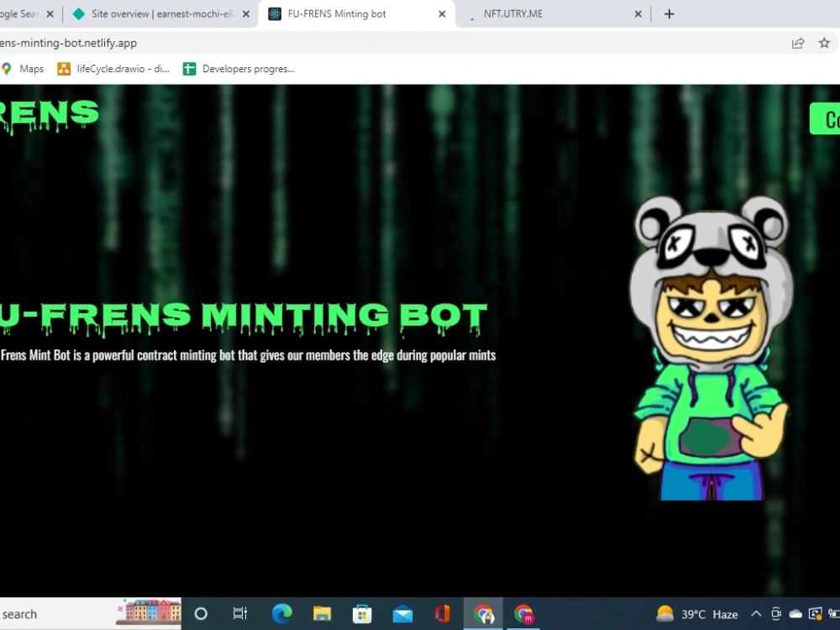Open the lifeCycle.drawio bookmark
840x630 pixels.
[x=113, y=69]
